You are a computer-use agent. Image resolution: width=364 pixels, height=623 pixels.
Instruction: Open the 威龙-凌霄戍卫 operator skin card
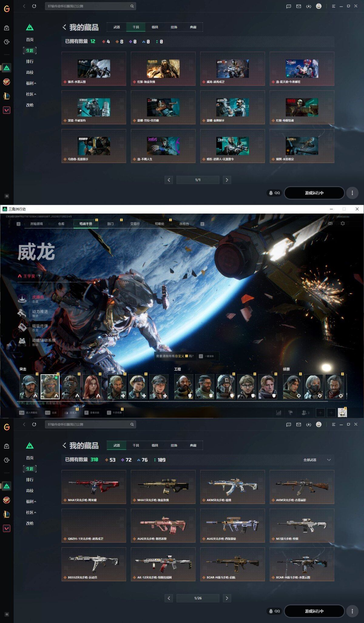[233, 69]
